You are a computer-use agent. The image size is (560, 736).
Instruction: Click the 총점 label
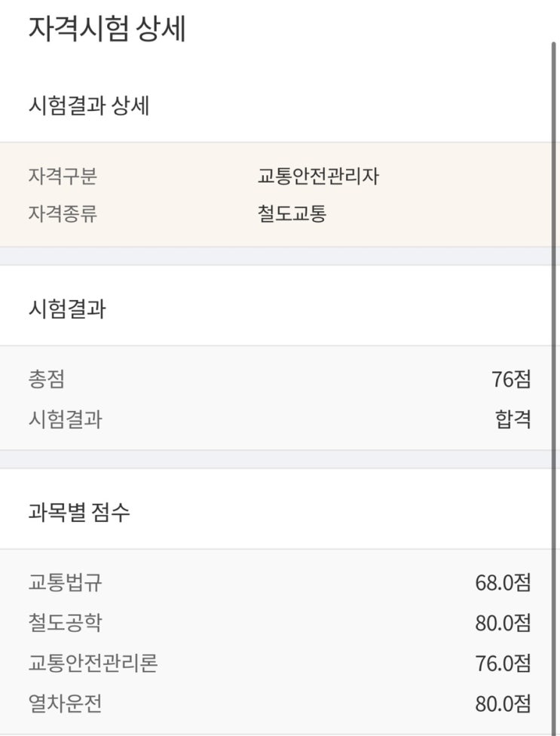coord(46,379)
